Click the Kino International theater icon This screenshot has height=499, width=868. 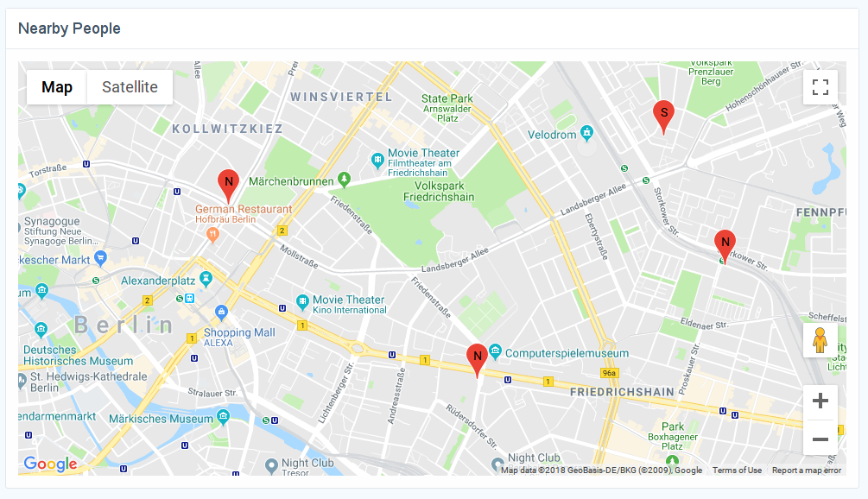coord(302,301)
